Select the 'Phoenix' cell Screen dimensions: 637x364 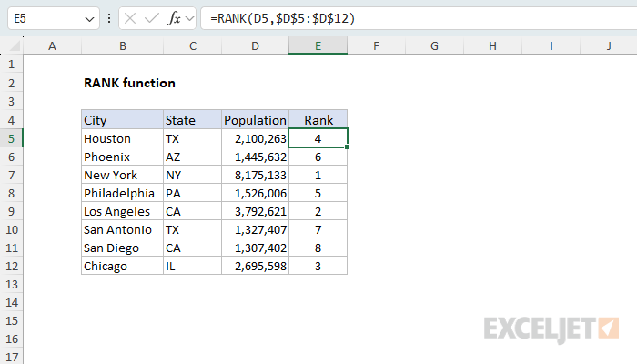point(122,157)
